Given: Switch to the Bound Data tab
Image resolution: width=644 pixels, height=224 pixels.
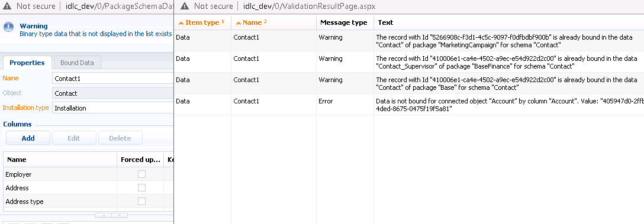Looking at the screenshot, I should point(77,63).
